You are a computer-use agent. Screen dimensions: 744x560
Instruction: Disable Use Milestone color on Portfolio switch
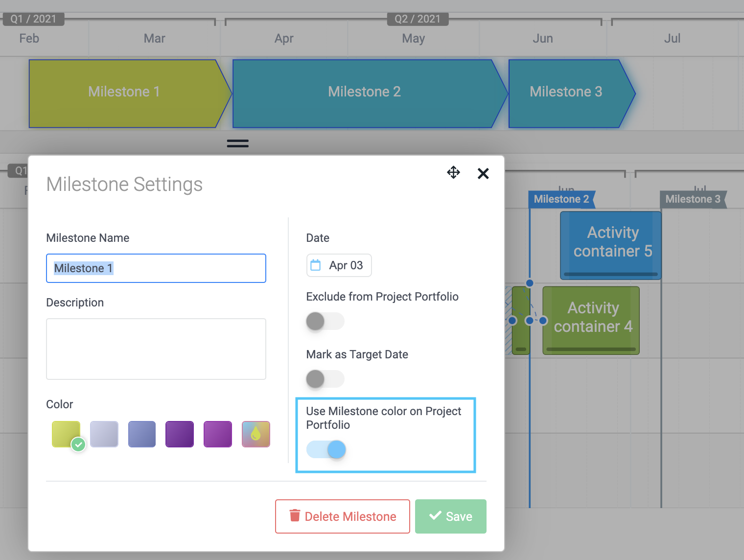coord(326,449)
